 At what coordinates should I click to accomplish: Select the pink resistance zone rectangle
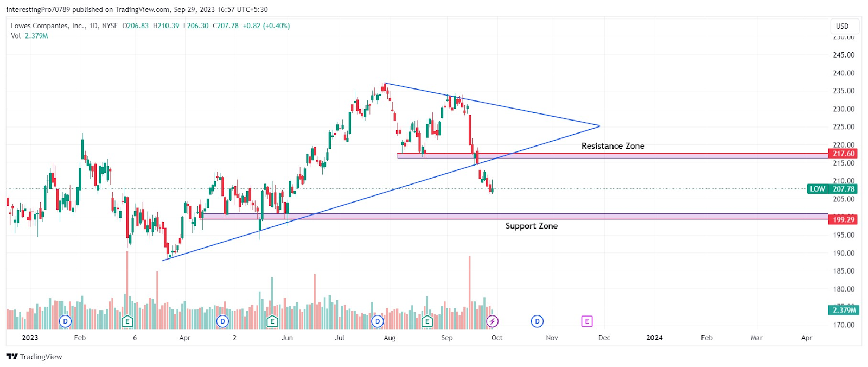click(612, 156)
